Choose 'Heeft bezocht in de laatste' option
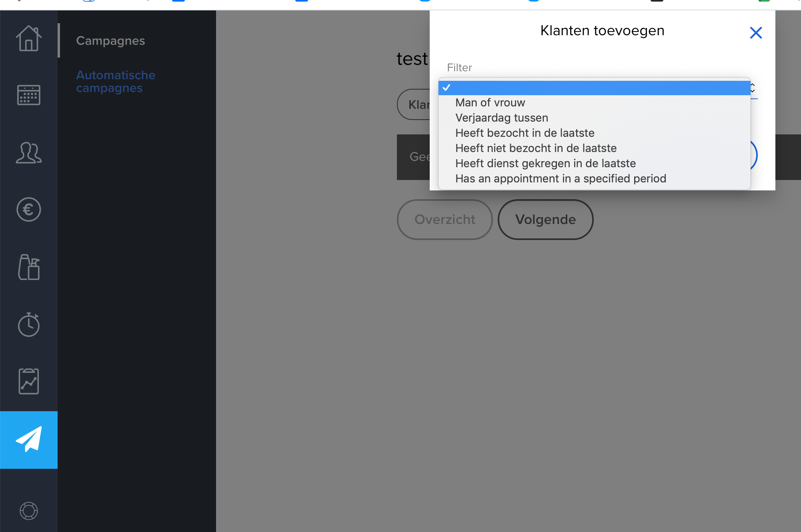The height and width of the screenshot is (532, 801). pos(594,133)
